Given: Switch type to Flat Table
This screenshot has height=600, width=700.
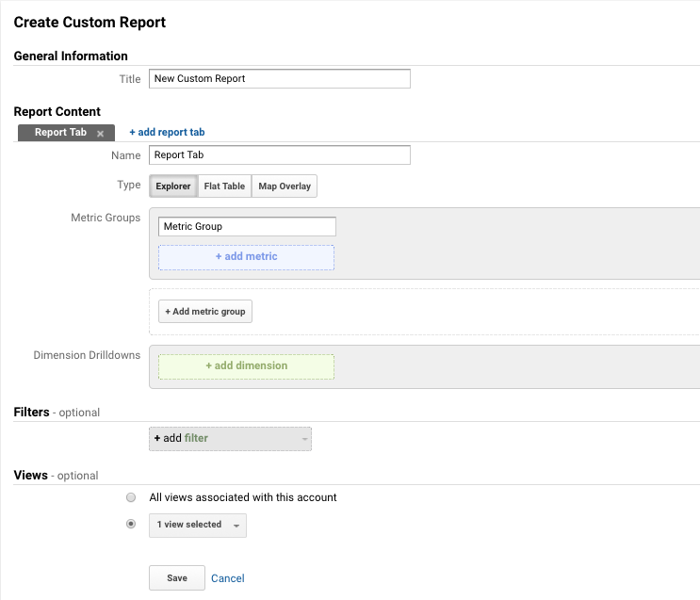Looking at the screenshot, I should click(224, 186).
